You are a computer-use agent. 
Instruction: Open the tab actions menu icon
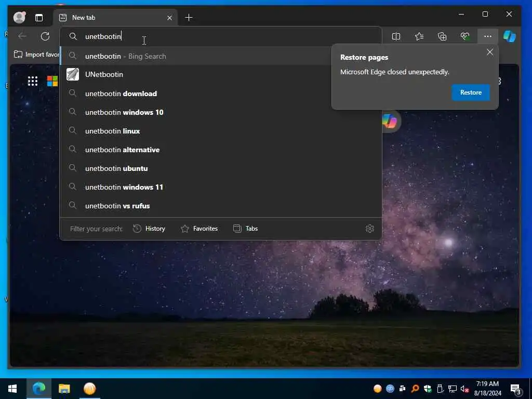(x=39, y=18)
